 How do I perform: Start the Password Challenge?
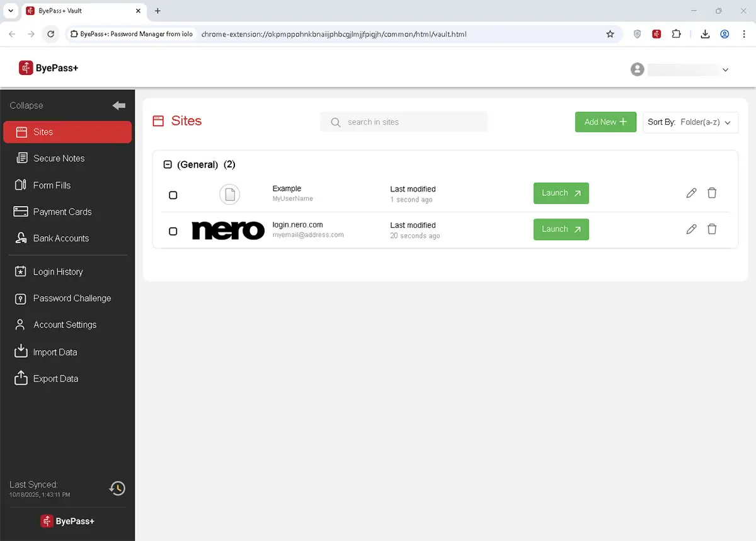[72, 298]
